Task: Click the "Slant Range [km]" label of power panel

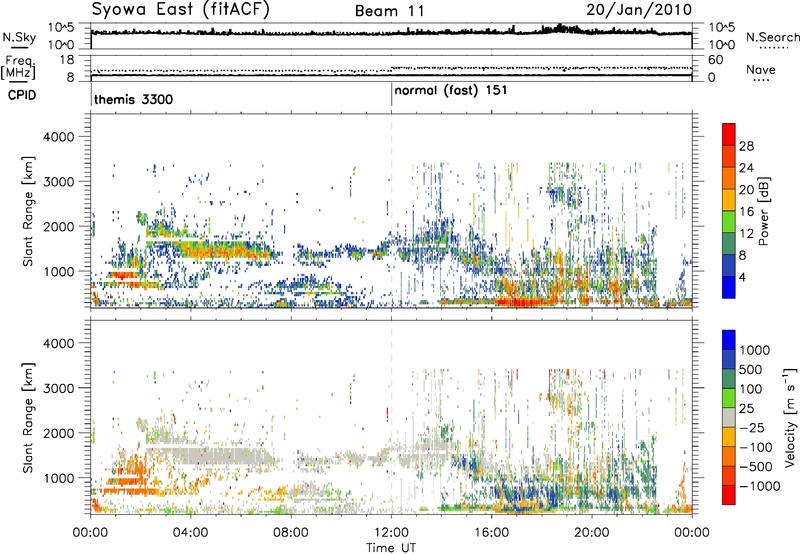Action: coord(28,211)
